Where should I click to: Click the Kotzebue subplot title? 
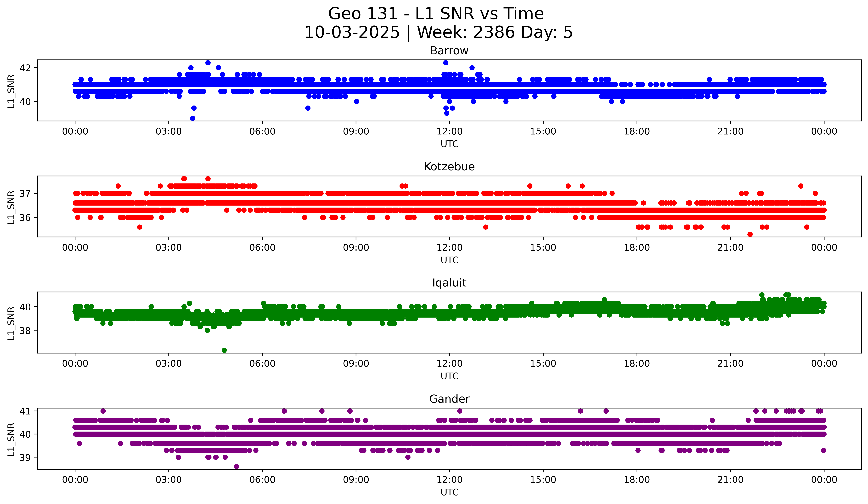point(449,167)
